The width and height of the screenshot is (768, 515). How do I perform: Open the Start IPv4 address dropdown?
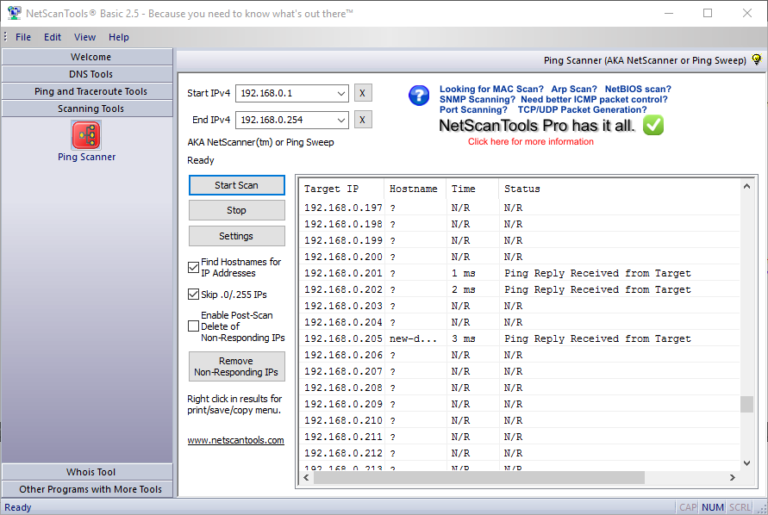click(342, 93)
